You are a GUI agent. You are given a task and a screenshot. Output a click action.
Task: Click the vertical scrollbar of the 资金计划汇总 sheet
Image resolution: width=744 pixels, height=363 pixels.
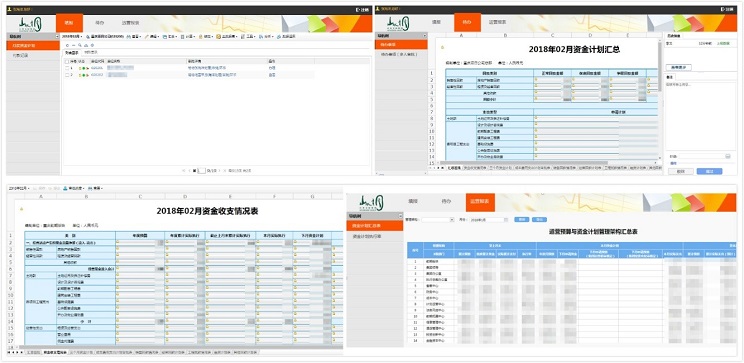point(660,100)
